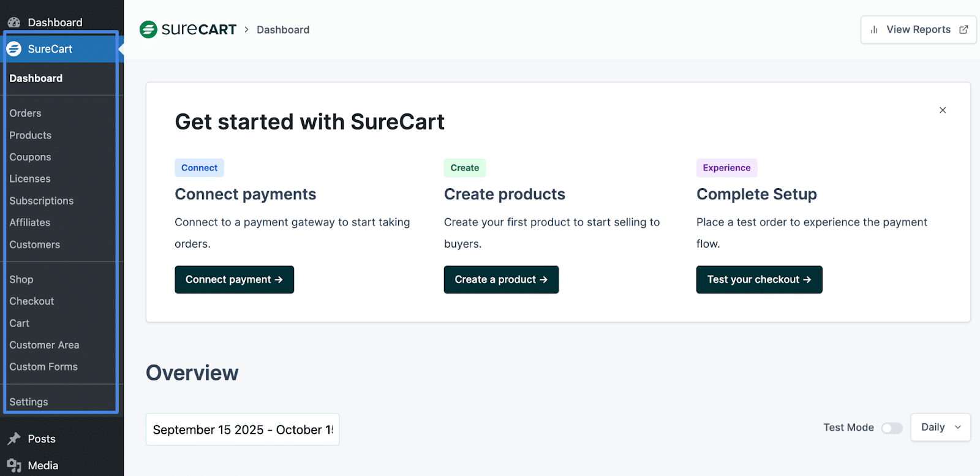
Task: Click the Connect payments heading
Action: [x=245, y=194]
